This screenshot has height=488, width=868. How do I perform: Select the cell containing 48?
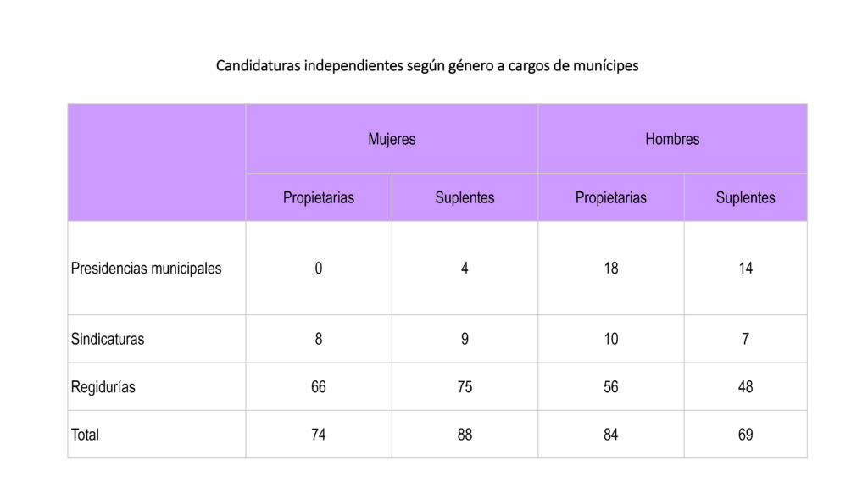(x=745, y=387)
